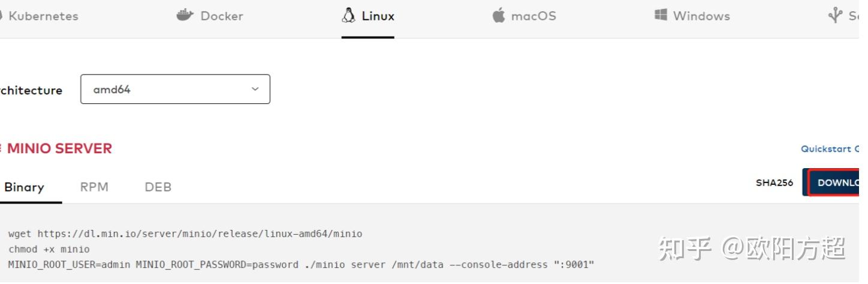Click the wget command line
The width and height of the screenshot is (868, 284).
(x=185, y=234)
